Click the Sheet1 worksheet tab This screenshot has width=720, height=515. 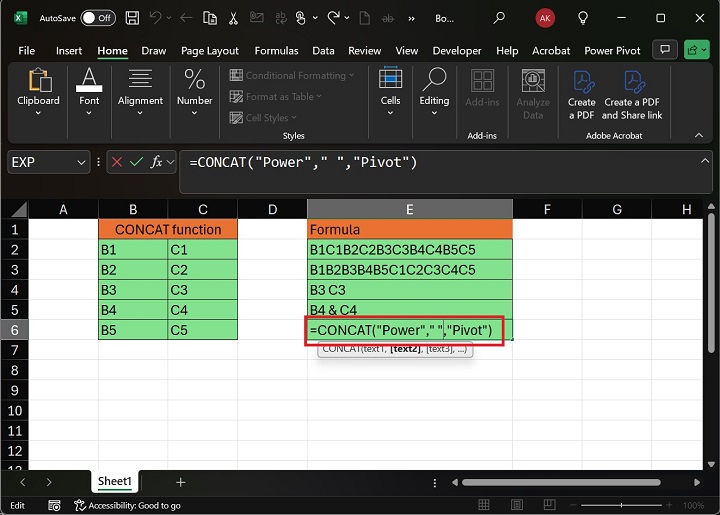[114, 482]
